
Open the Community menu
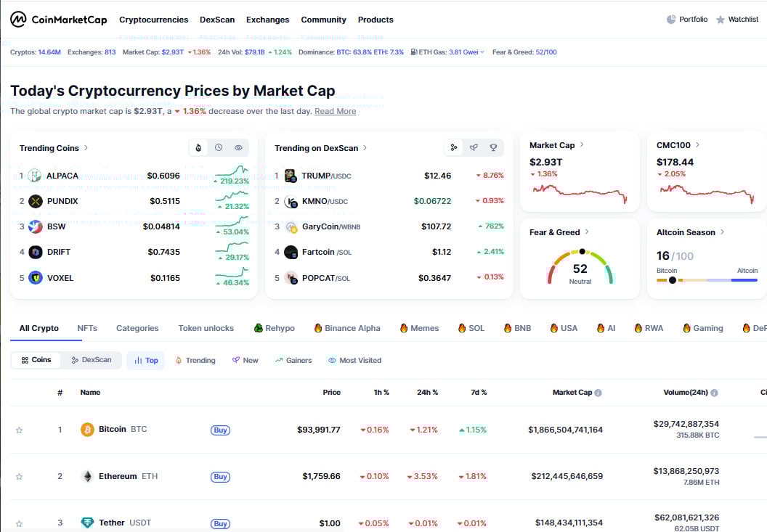[x=323, y=20]
